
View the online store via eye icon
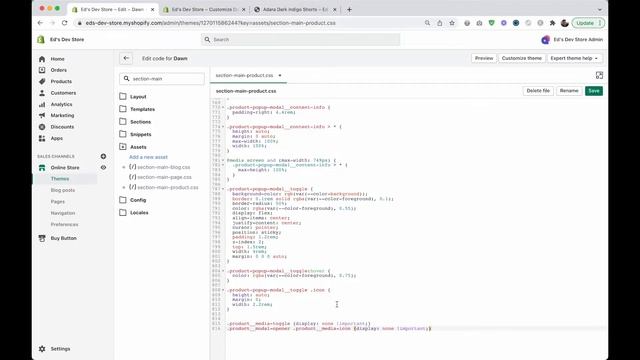[103, 167]
